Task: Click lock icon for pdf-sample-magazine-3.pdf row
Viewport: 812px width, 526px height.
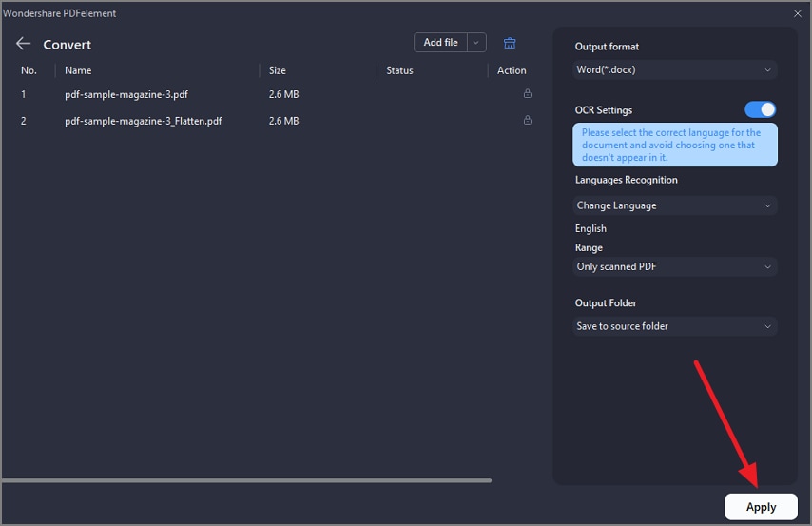Action: (527, 94)
